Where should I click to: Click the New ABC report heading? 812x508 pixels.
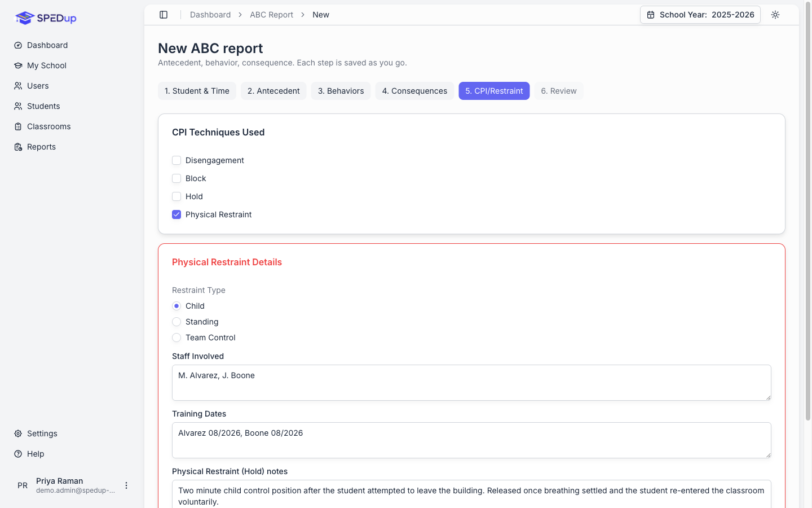pos(210,49)
